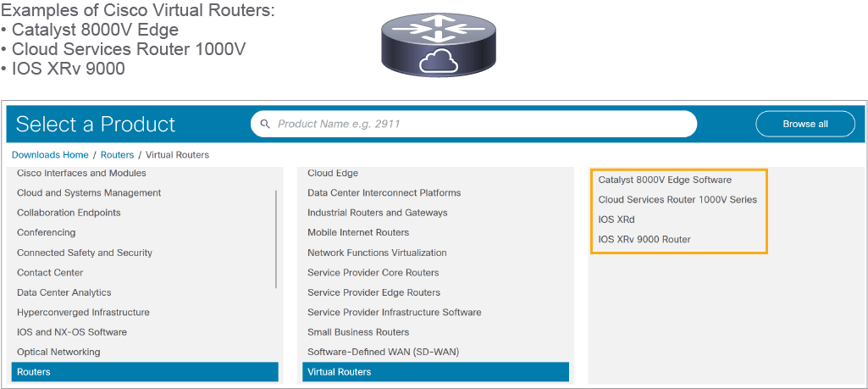Select Network Functions Virtualization entry
868x389 pixels.
point(377,253)
